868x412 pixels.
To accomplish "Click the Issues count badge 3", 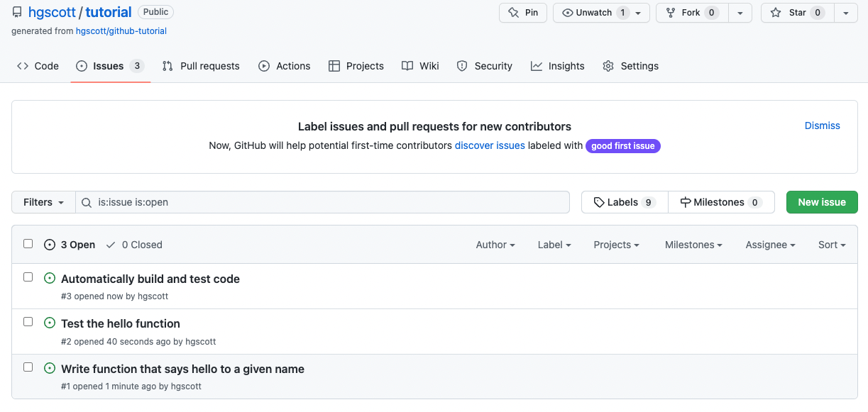I will click(x=136, y=66).
